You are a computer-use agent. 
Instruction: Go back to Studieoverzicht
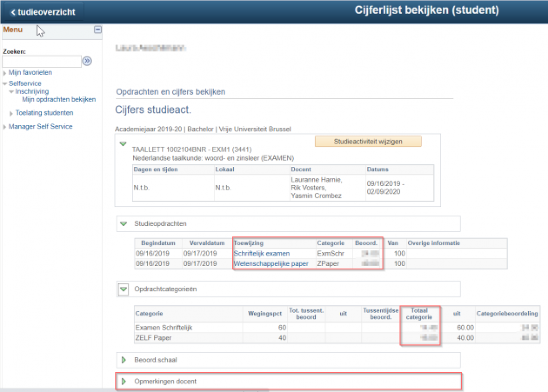(42, 12)
